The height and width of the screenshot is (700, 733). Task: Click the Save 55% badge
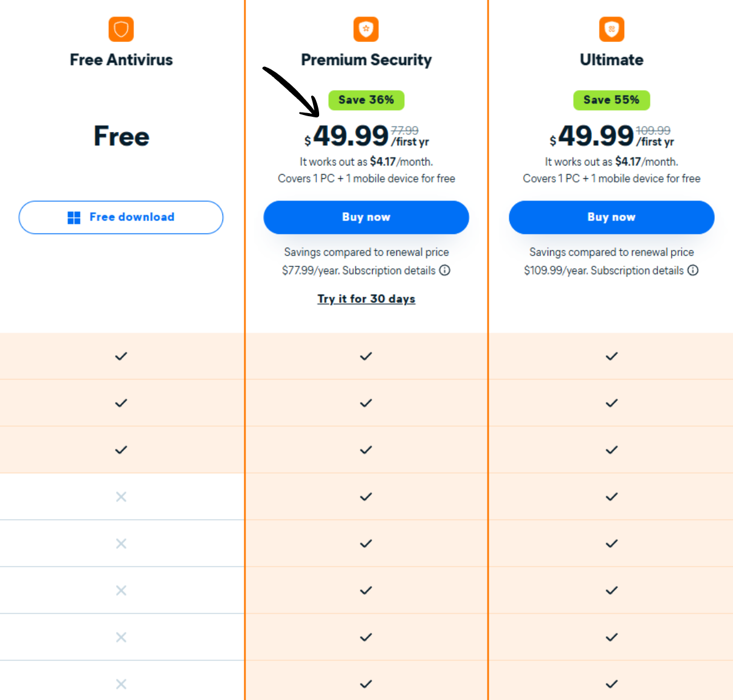tap(611, 100)
